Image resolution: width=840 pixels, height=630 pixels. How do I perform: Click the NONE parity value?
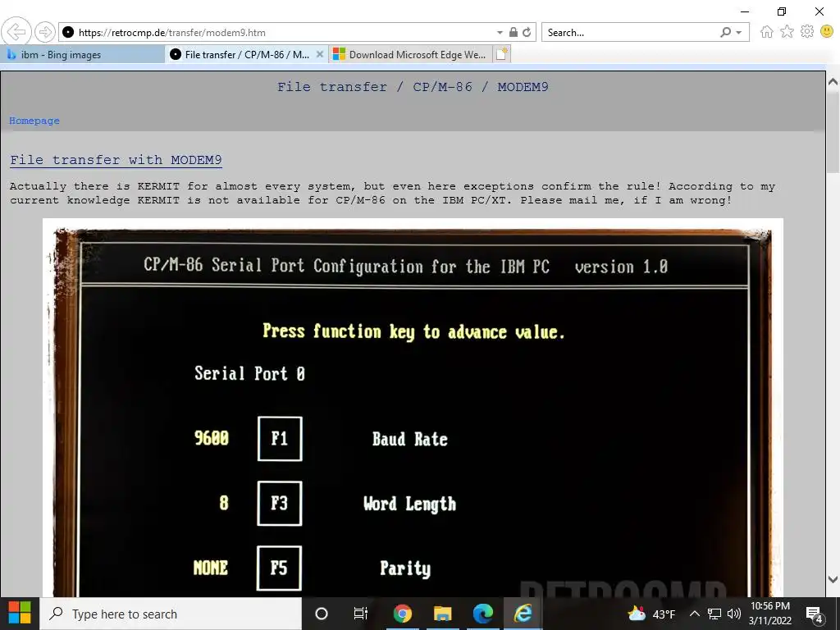[211, 568]
